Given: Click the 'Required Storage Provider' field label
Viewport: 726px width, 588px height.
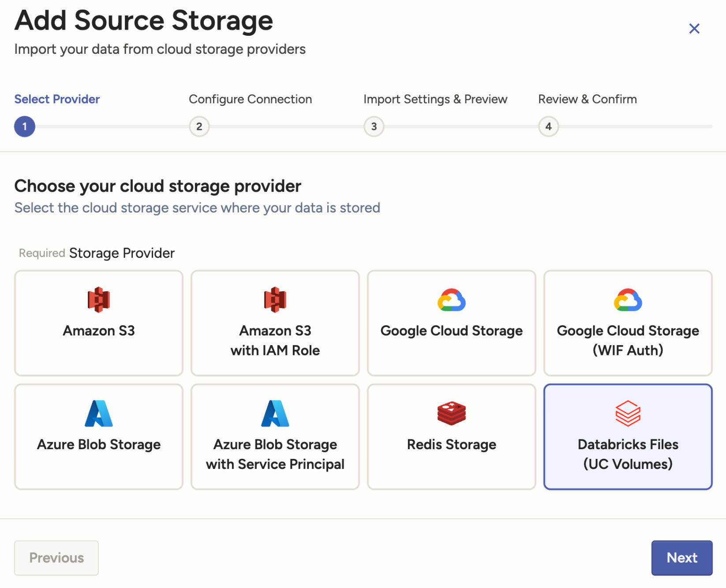Looking at the screenshot, I should click(x=97, y=253).
